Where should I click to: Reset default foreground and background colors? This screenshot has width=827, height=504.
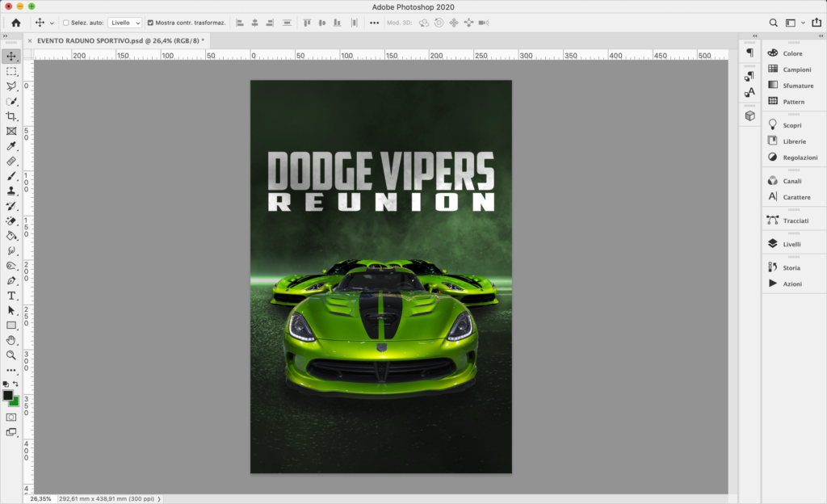[x=6, y=384]
